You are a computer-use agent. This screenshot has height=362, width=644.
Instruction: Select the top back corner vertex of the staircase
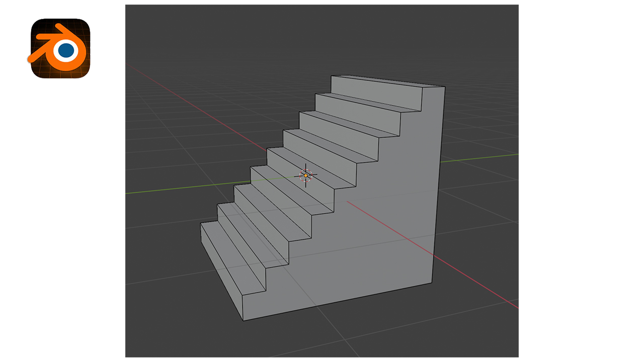click(x=445, y=86)
